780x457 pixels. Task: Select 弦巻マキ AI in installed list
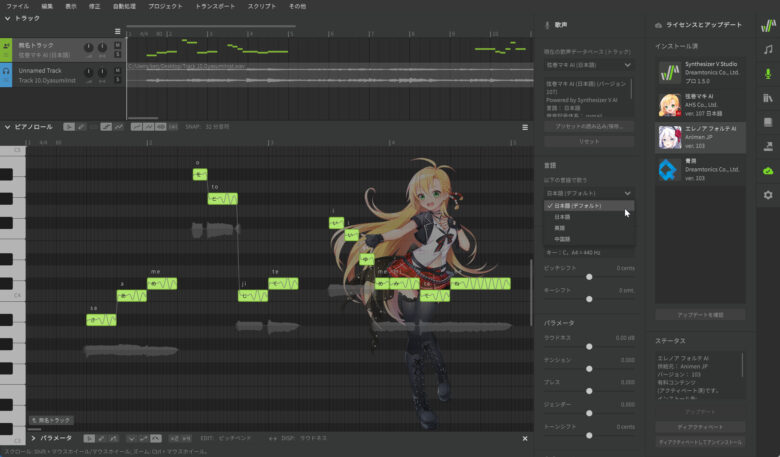(x=700, y=105)
